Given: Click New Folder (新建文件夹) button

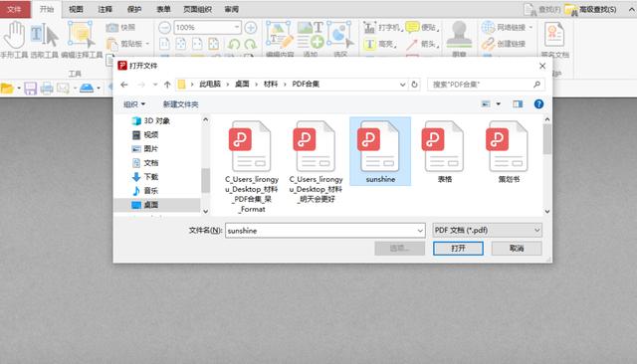Looking at the screenshot, I should [181, 104].
